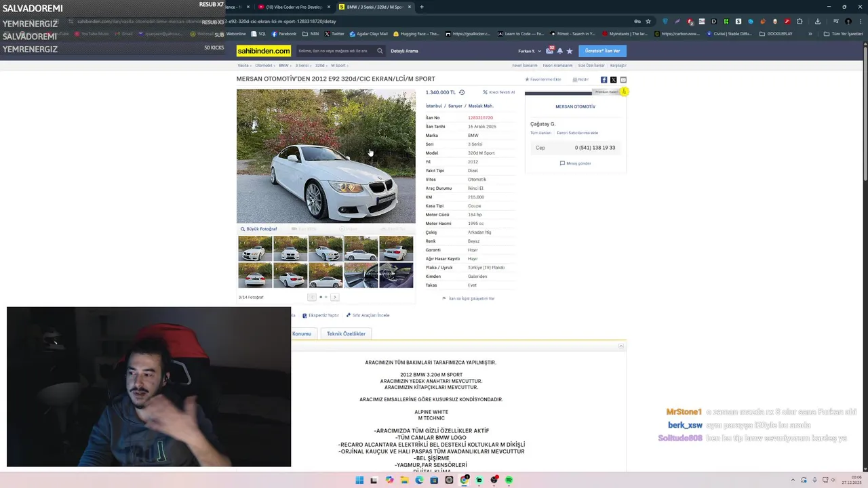Click the M Sport breadcrumb

pos(338,66)
